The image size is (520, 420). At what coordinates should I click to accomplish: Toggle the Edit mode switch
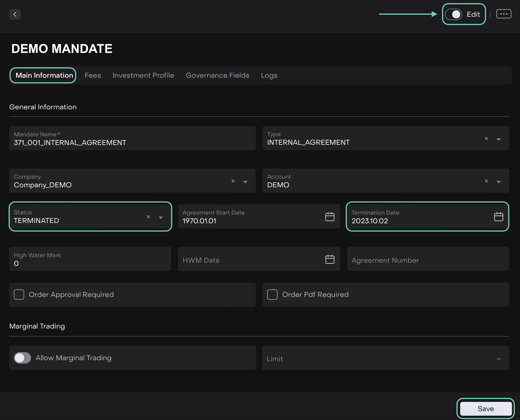point(454,14)
